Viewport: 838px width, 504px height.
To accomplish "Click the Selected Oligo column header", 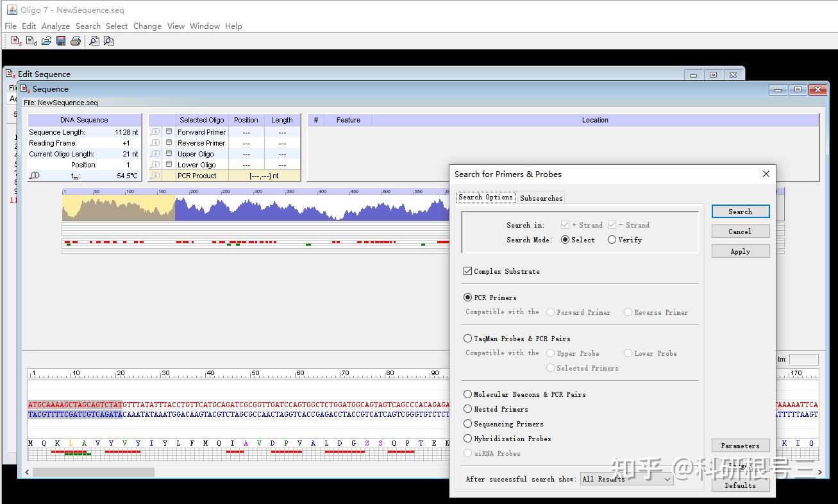I will pyautogui.click(x=202, y=120).
